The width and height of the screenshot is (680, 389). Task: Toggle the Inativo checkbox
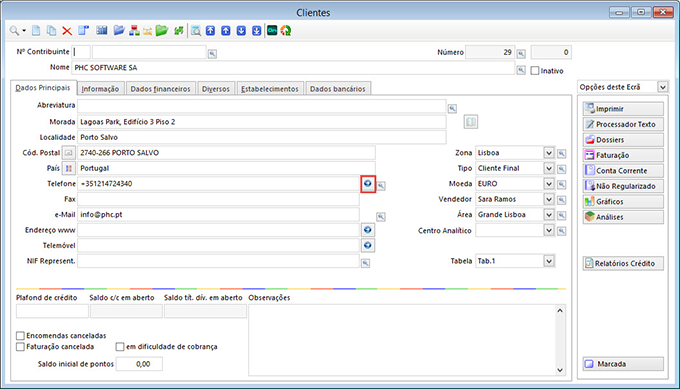point(535,71)
